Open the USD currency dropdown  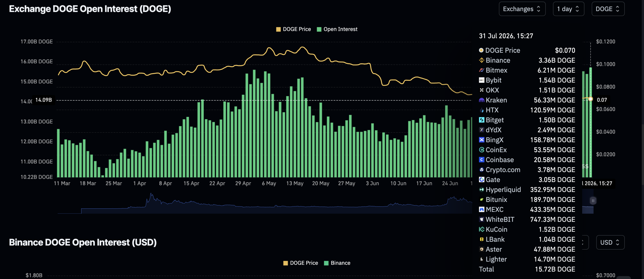[x=610, y=242]
